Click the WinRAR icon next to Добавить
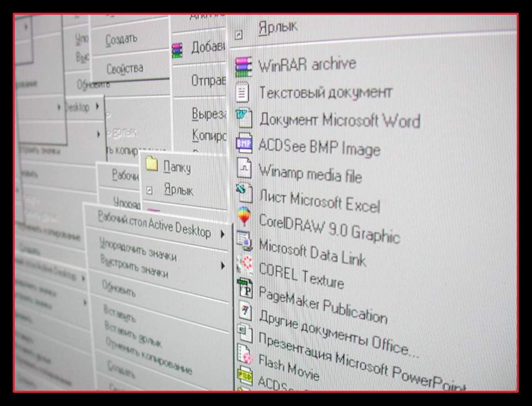The height and width of the screenshot is (406, 532). [x=177, y=51]
